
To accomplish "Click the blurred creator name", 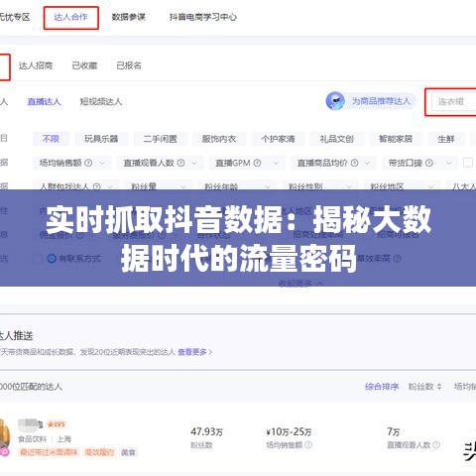I will pyautogui.click(x=31, y=424).
